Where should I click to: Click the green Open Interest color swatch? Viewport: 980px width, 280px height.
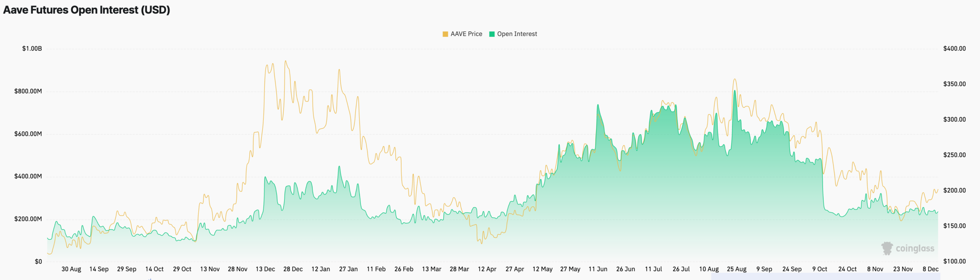click(x=492, y=34)
